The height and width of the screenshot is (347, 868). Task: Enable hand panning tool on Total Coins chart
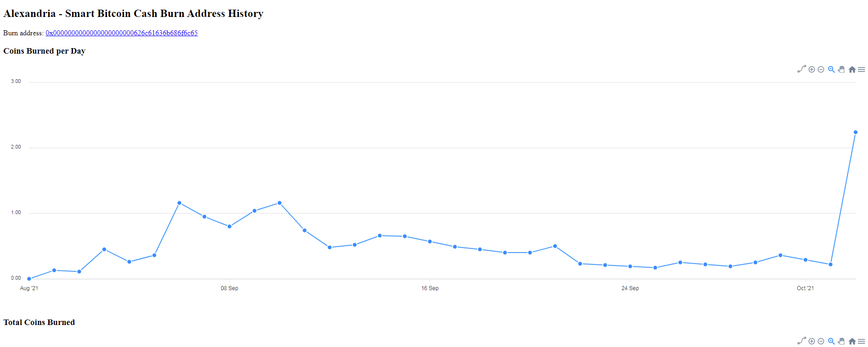pyautogui.click(x=841, y=341)
